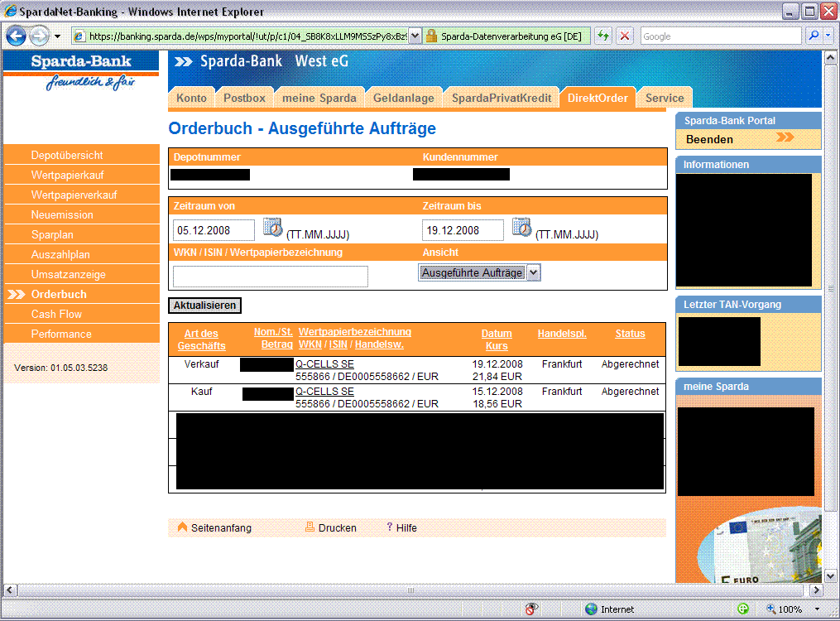Sort by Handelspl. column header
The width and height of the screenshot is (840, 621).
(562, 334)
